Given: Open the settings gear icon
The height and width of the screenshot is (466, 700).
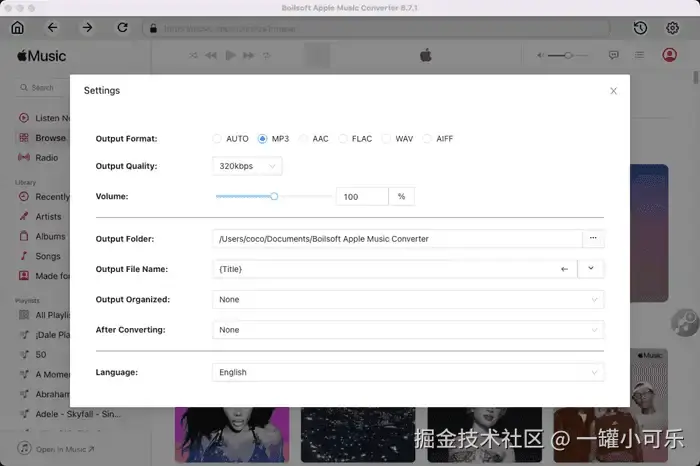Looking at the screenshot, I should tap(672, 28).
